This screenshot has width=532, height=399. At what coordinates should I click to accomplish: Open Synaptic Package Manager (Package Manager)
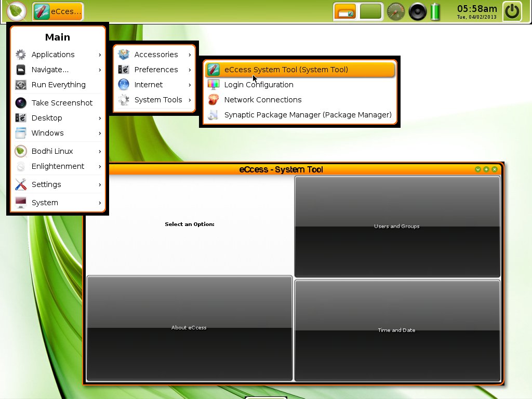pos(300,115)
